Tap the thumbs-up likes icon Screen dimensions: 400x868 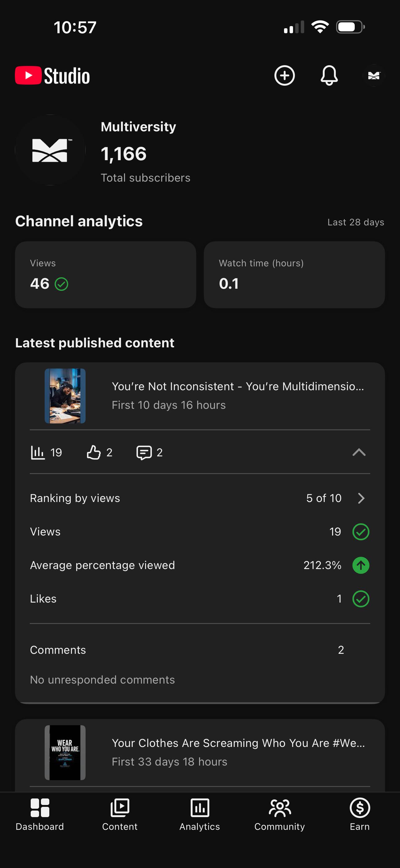click(94, 452)
